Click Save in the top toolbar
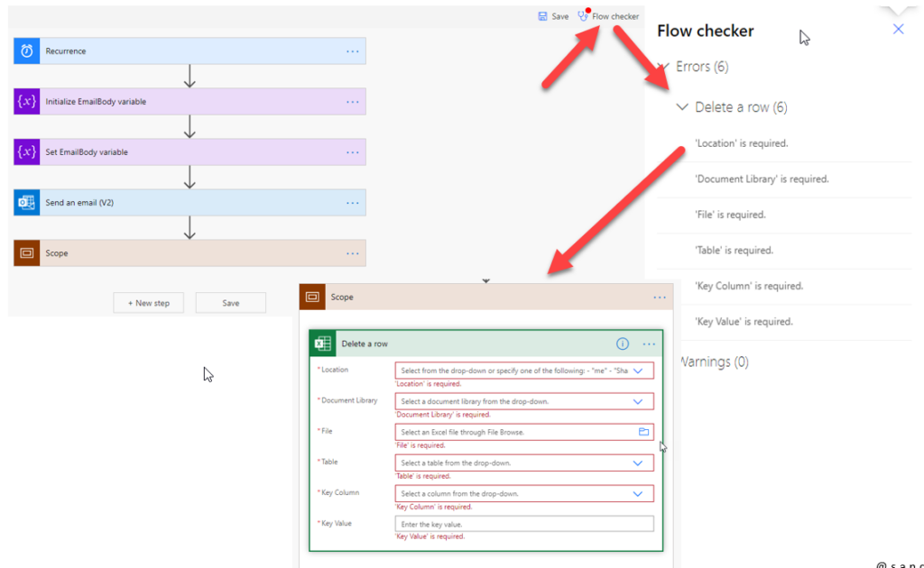The width and height of the screenshot is (924, 568). click(x=553, y=16)
